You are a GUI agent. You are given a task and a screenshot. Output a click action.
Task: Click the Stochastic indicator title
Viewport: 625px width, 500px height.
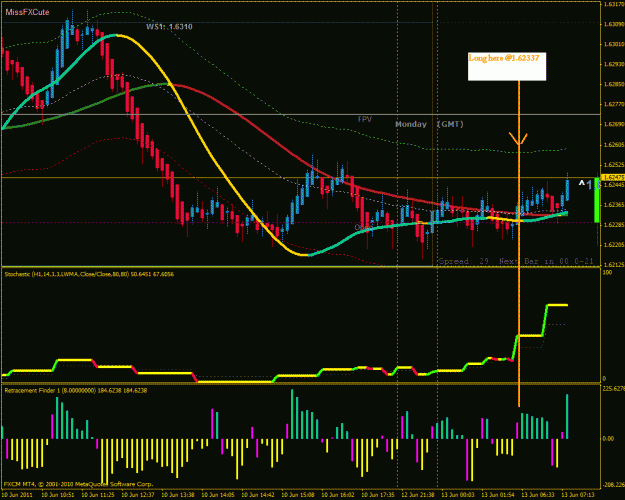coord(89,274)
